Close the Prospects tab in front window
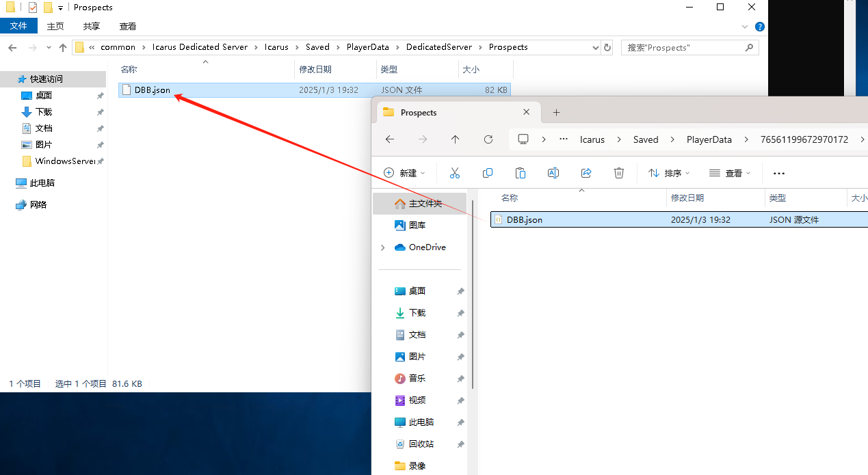Image resolution: width=868 pixels, height=475 pixels. coord(527,112)
